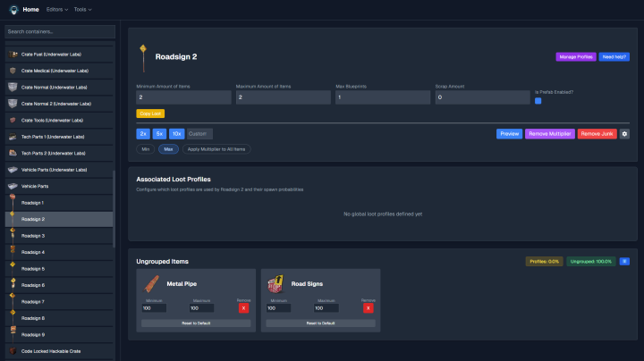Click the blue list icon beside Ungrouped 100.0%

[624, 261]
